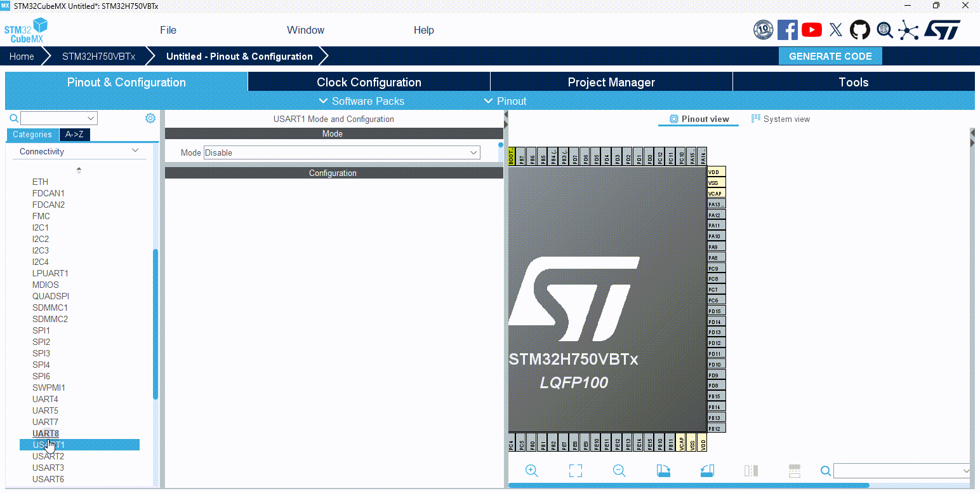The width and height of the screenshot is (980, 493).
Task: Click pin PA9 on the chip
Action: pos(716,247)
